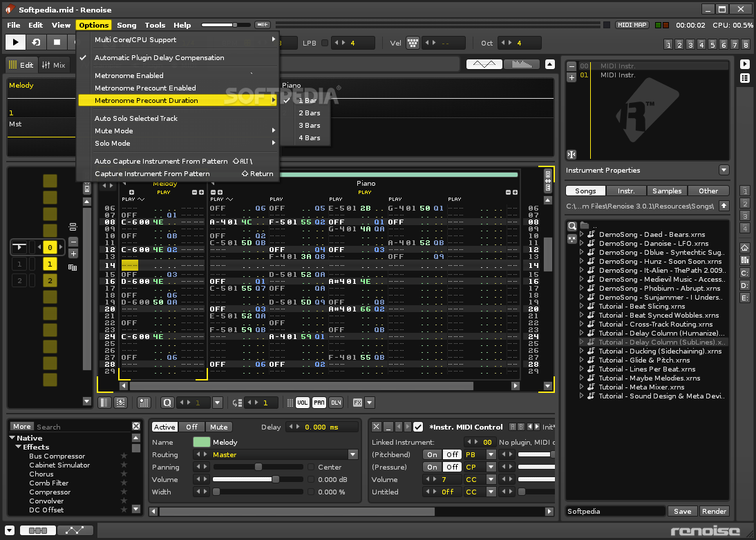Adjust the track Width slider
756x540 pixels.
(258, 492)
